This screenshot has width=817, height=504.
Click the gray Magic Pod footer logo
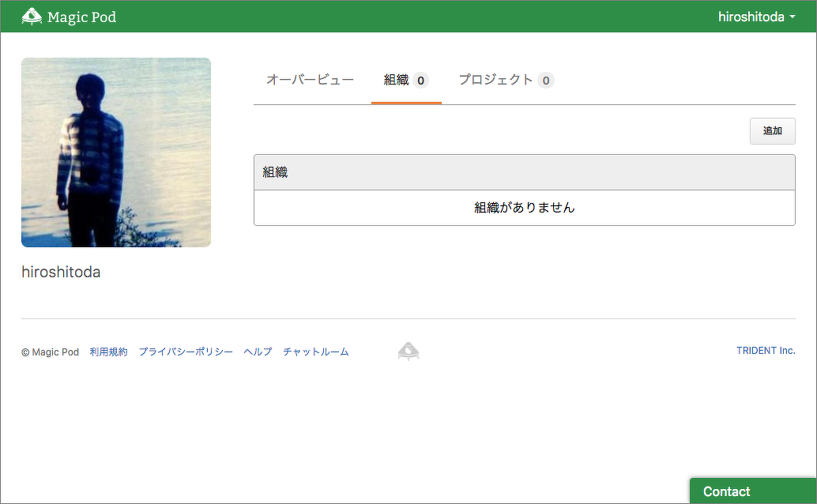tap(408, 352)
